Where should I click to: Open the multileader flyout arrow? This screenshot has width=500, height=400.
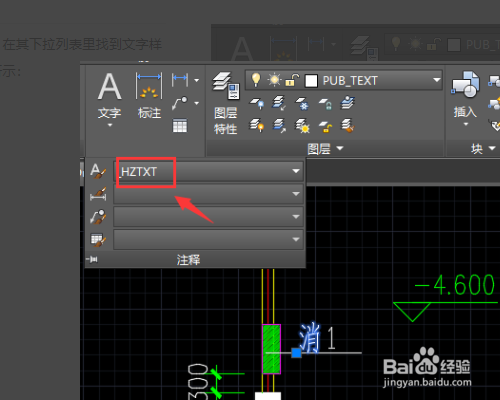[196, 103]
